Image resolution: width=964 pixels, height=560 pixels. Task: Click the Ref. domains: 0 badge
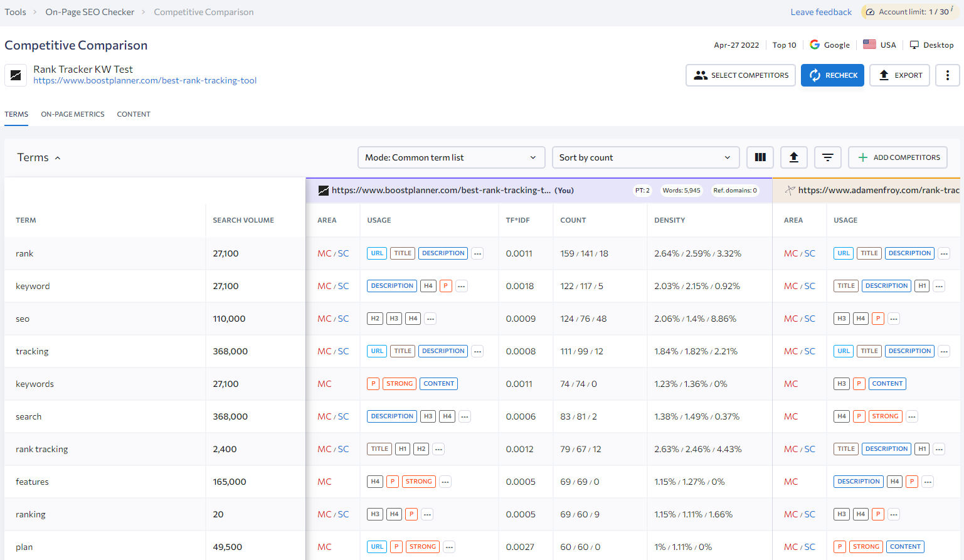735,191
